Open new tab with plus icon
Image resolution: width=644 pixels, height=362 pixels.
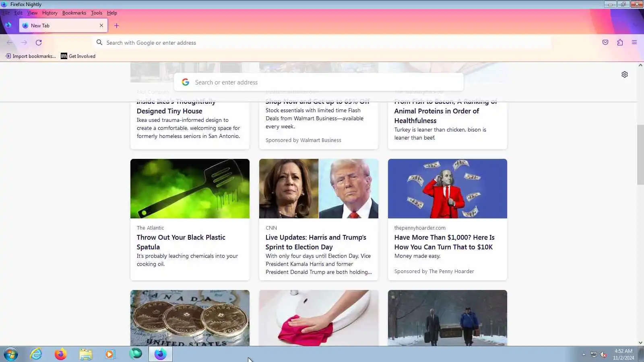pyautogui.click(x=116, y=26)
